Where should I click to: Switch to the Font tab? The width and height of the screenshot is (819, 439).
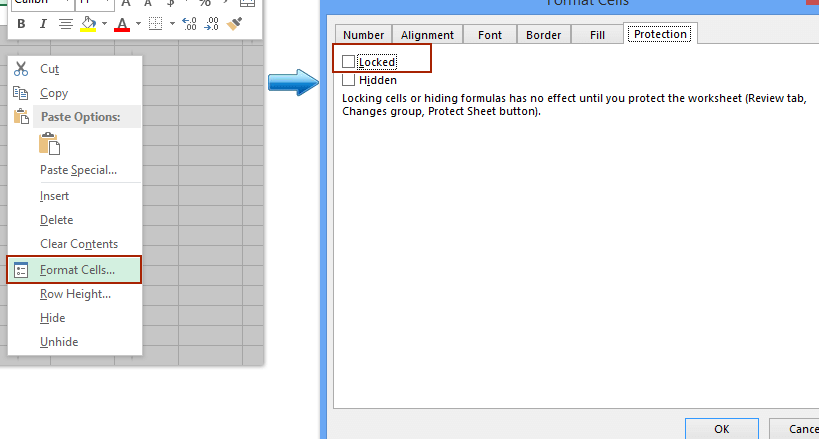click(x=490, y=35)
